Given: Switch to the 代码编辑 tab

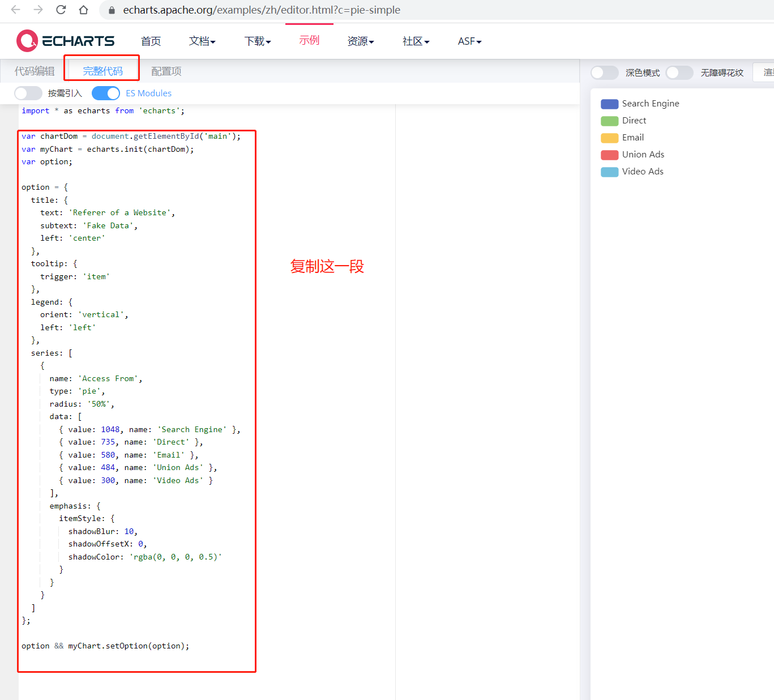Looking at the screenshot, I should 35,71.
